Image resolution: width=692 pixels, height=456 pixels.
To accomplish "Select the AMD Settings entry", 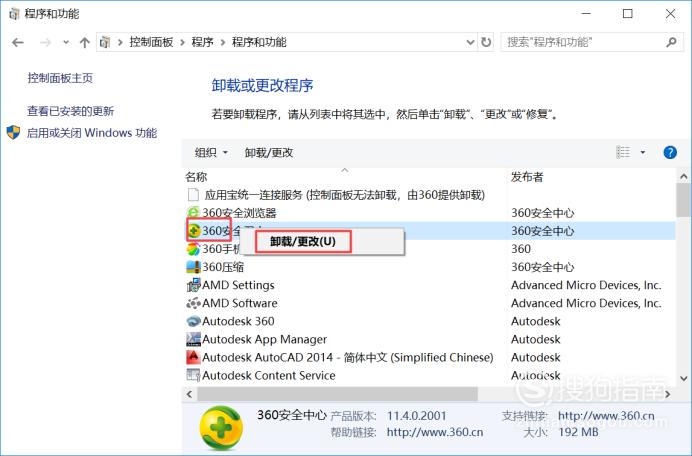I will [238, 285].
